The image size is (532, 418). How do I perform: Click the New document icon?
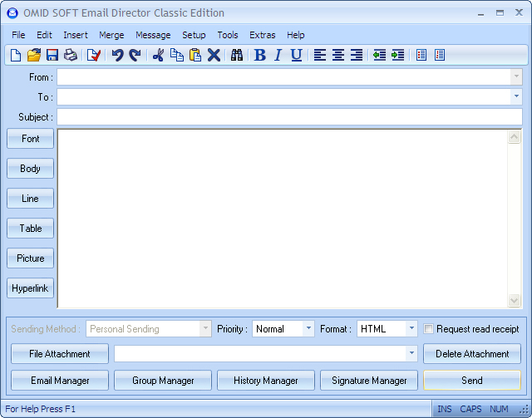[16, 56]
